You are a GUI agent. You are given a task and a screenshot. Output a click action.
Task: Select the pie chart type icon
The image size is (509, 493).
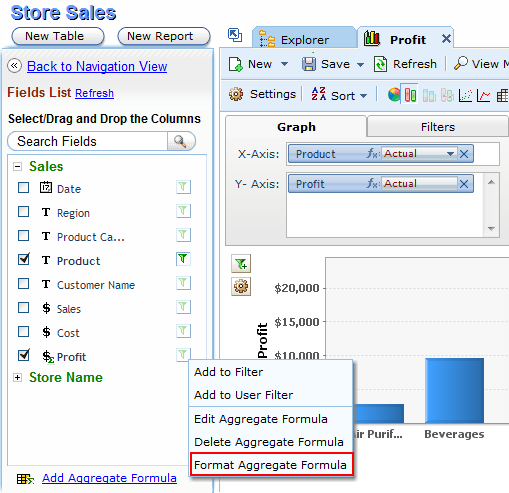(394, 95)
